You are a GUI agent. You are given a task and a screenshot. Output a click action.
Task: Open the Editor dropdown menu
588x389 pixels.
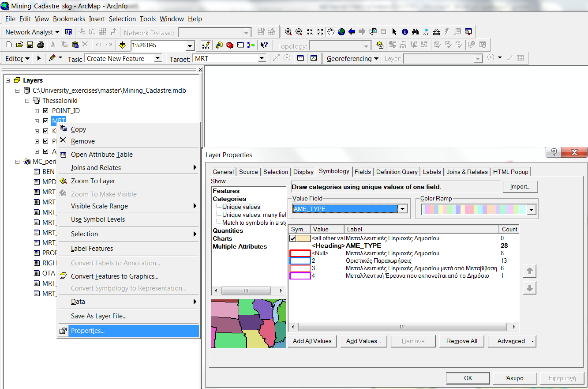(18, 58)
